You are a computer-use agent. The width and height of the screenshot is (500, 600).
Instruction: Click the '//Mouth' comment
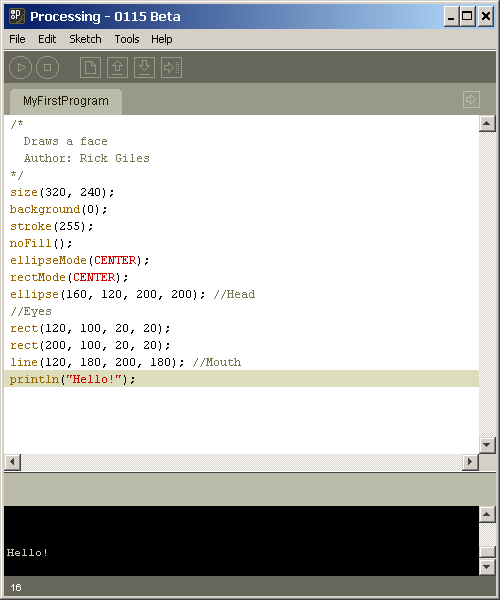(217, 362)
